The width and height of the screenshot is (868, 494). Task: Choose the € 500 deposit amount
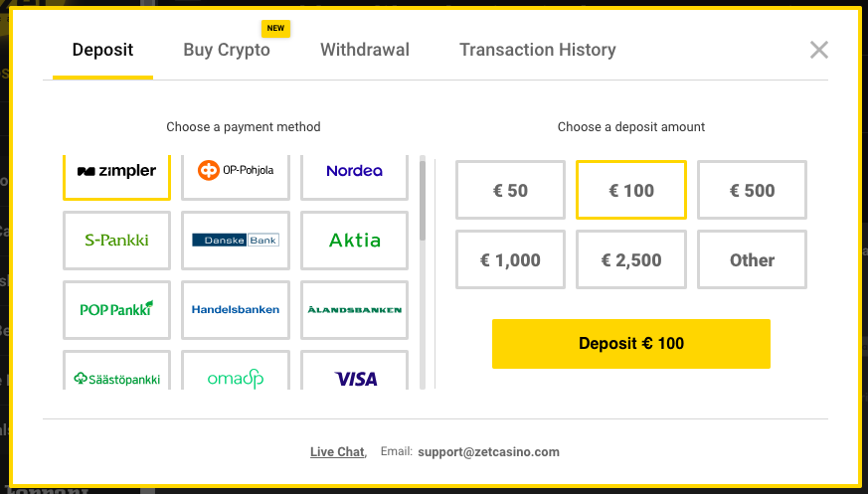point(752,190)
